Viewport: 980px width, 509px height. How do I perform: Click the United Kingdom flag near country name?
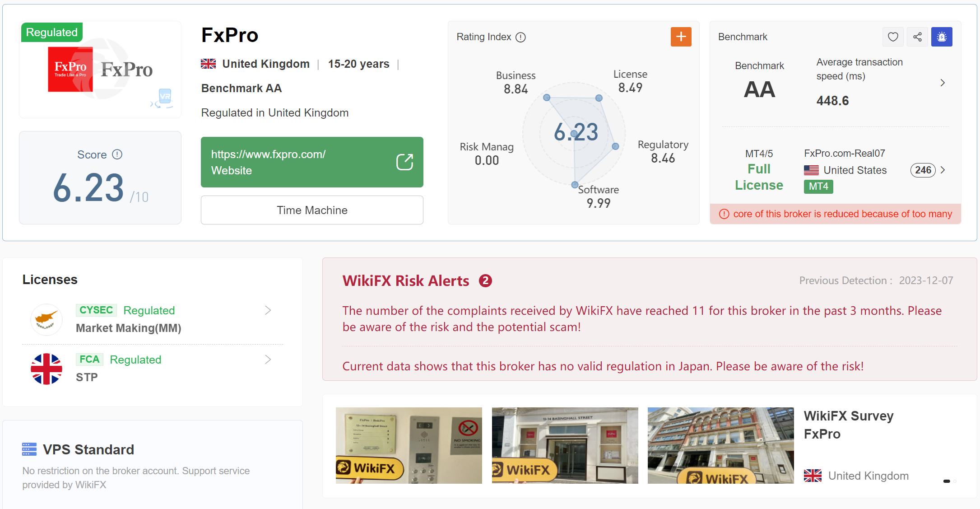[x=208, y=64]
